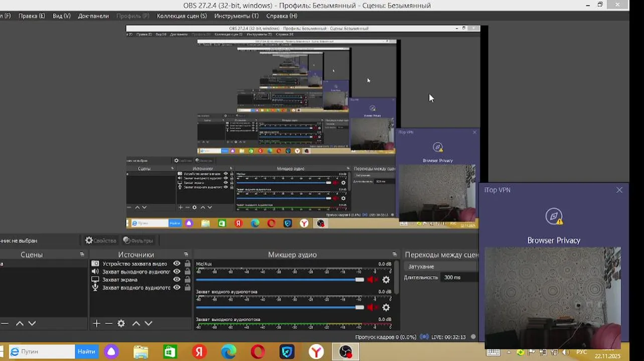Open the Инструменты (T) menu
The image size is (644, 361).
point(236,16)
